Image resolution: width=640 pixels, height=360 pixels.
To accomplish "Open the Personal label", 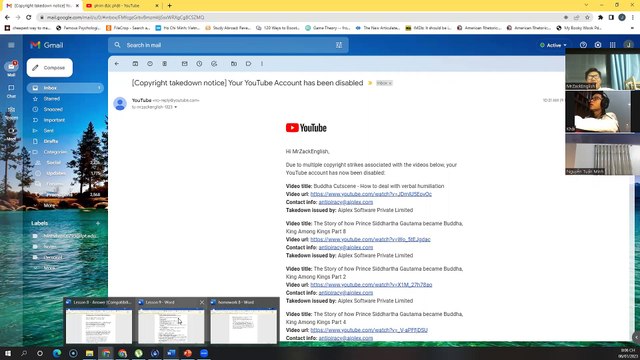I will [x=53, y=257].
